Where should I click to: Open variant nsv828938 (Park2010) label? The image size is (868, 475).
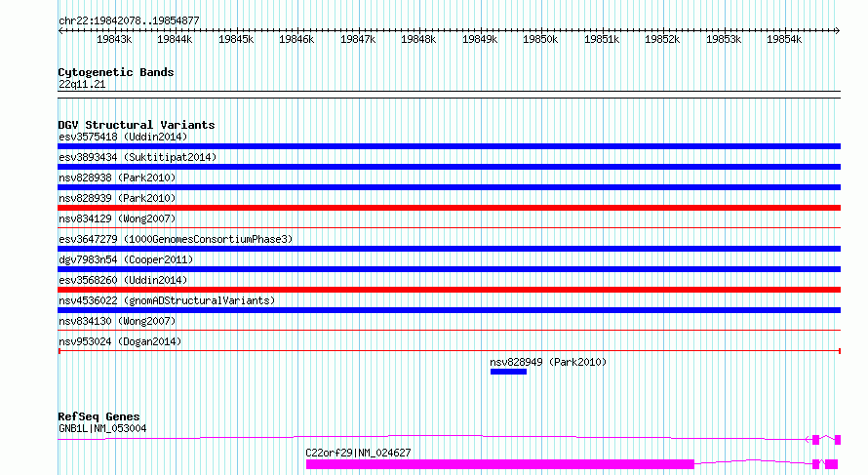(117, 178)
